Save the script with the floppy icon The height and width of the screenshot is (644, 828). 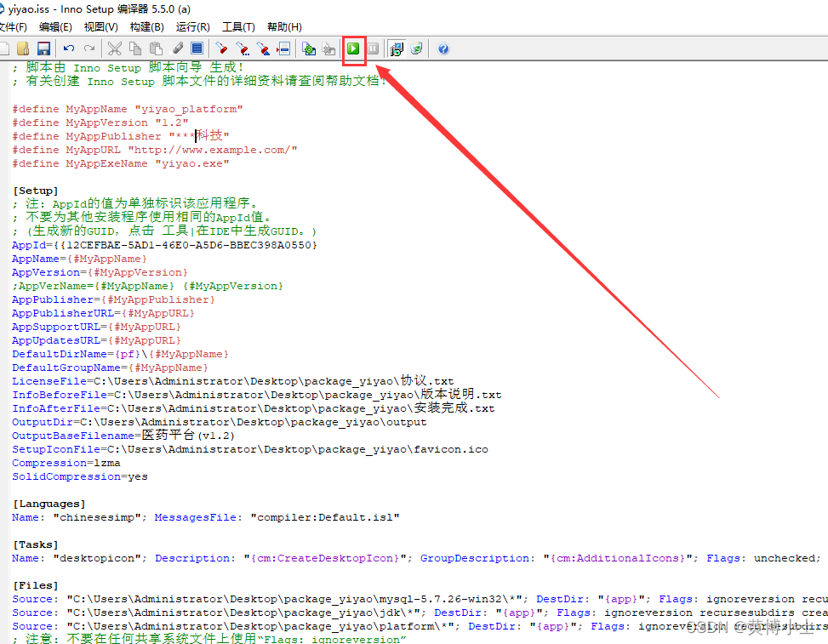[43, 48]
